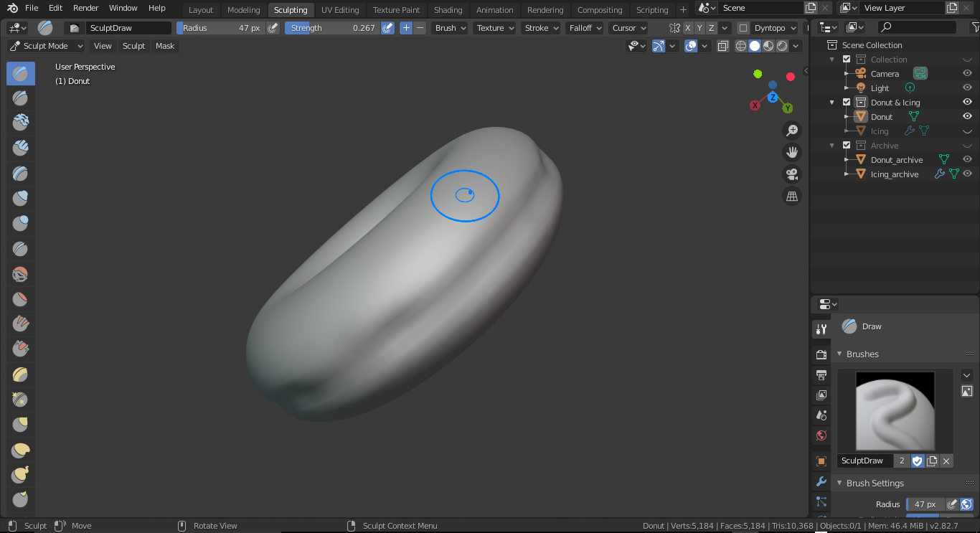Hide the Donut object in outliner
The height and width of the screenshot is (533, 980).
click(x=967, y=116)
